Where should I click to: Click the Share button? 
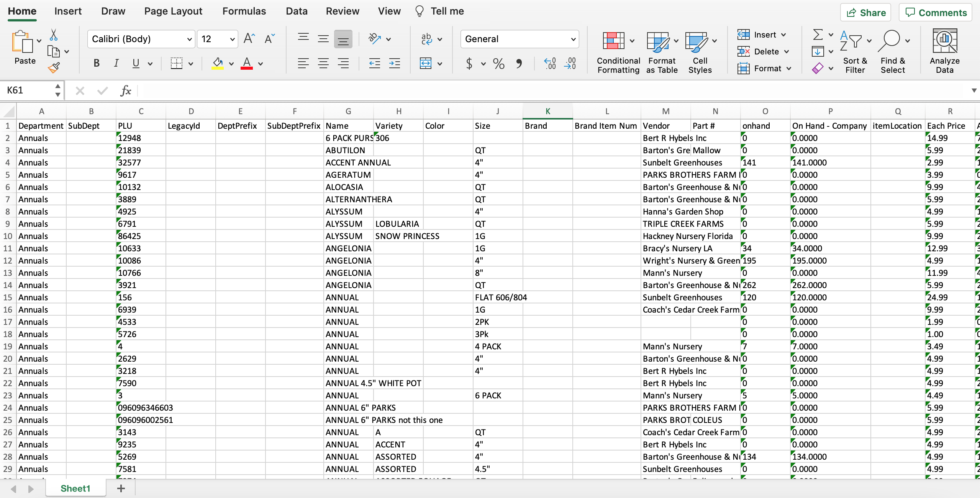pos(865,13)
